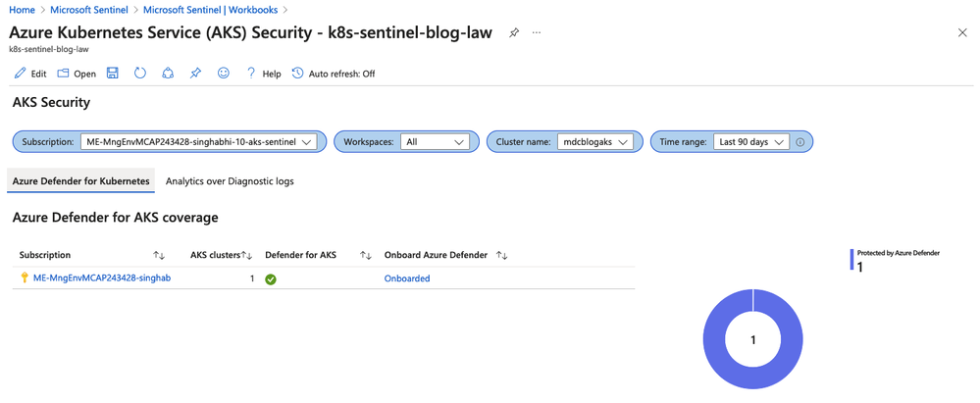Send feedback via smiley face icon

coord(223,74)
